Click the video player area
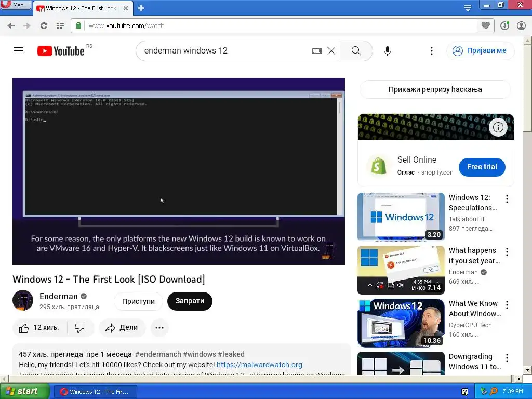Viewport: 532px width, 399px height. coord(179,171)
